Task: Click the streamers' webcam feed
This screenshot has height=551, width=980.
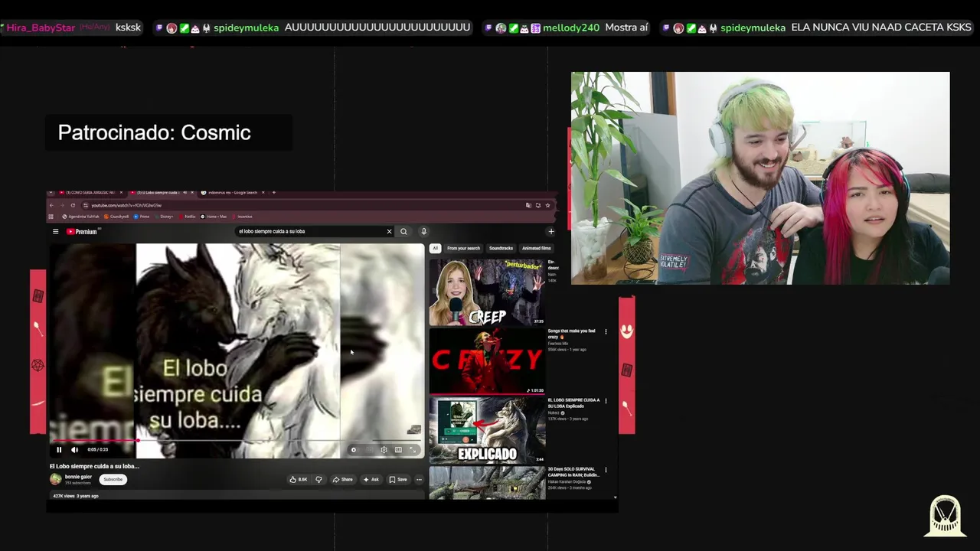Action: coord(760,178)
